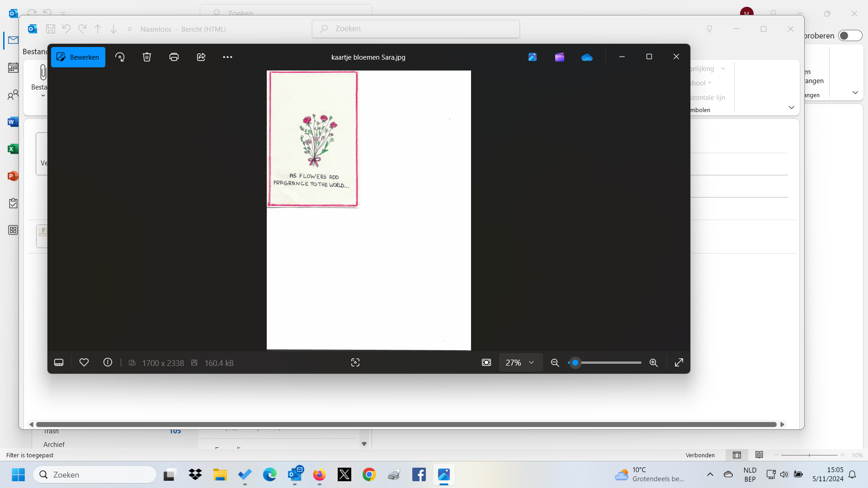
Task: Click the Zoeken search field in message window
Action: coord(416,29)
